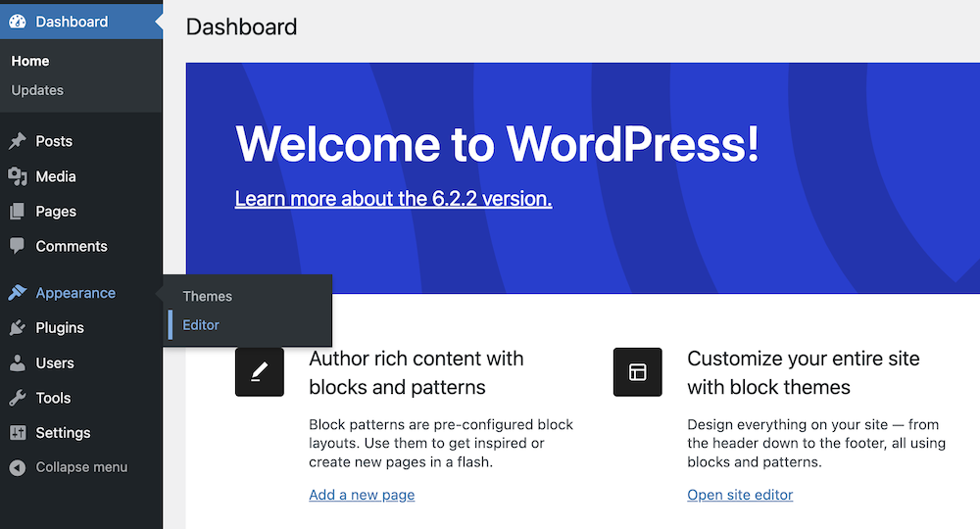Click the Plugins plug icon
Image resolution: width=980 pixels, height=529 pixels.
tap(18, 328)
